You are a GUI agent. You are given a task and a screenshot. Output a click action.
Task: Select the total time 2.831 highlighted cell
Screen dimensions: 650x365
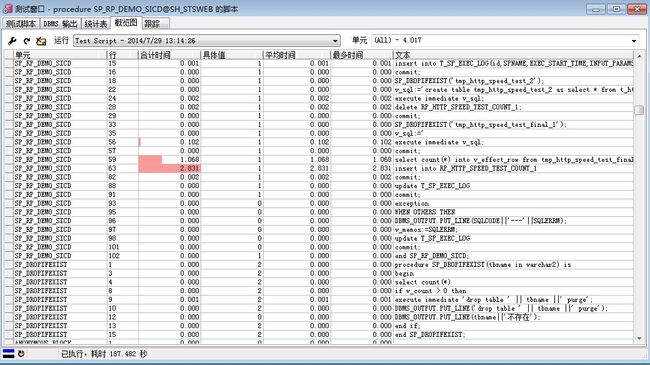(170, 168)
